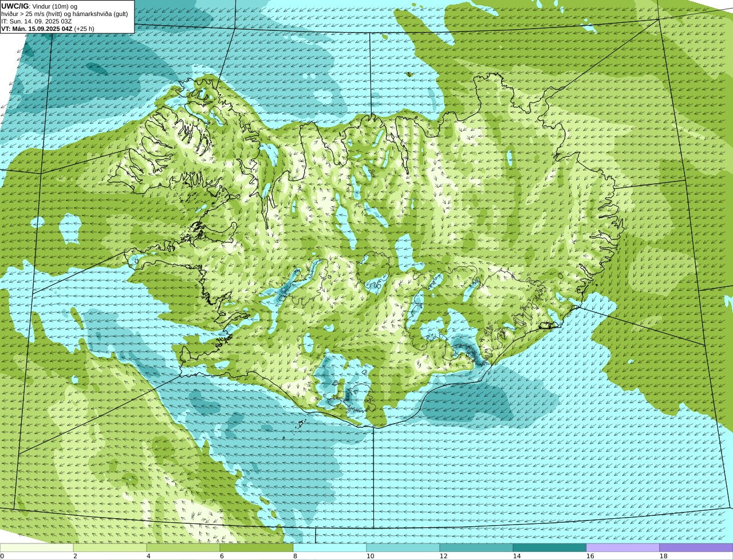
Task: Click the legend label "0"
Action: 2,556
